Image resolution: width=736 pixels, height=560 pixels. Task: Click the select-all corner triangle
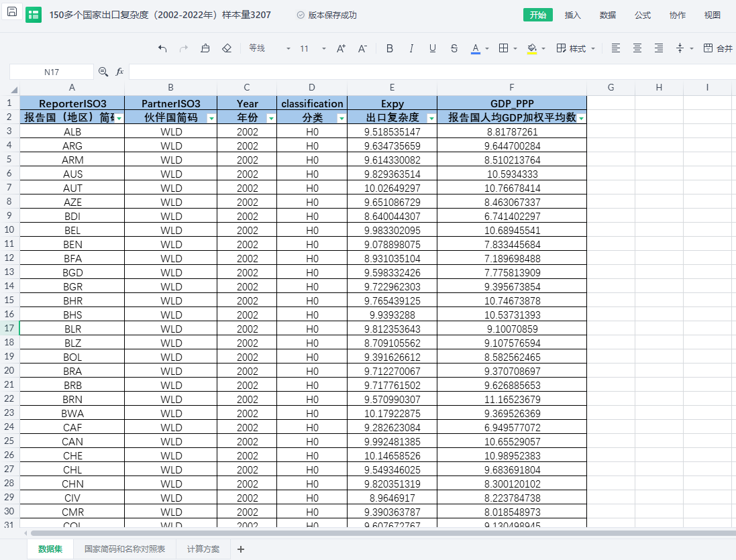tap(14, 89)
